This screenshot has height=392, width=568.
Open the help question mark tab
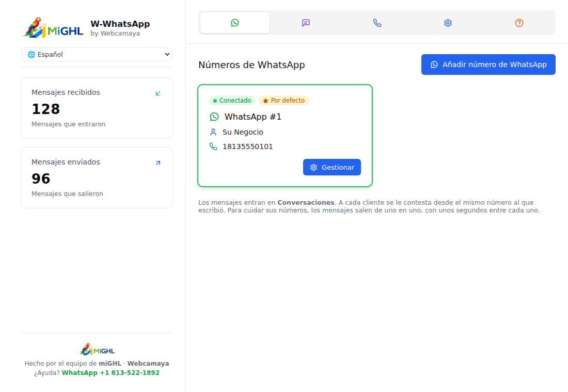point(519,23)
